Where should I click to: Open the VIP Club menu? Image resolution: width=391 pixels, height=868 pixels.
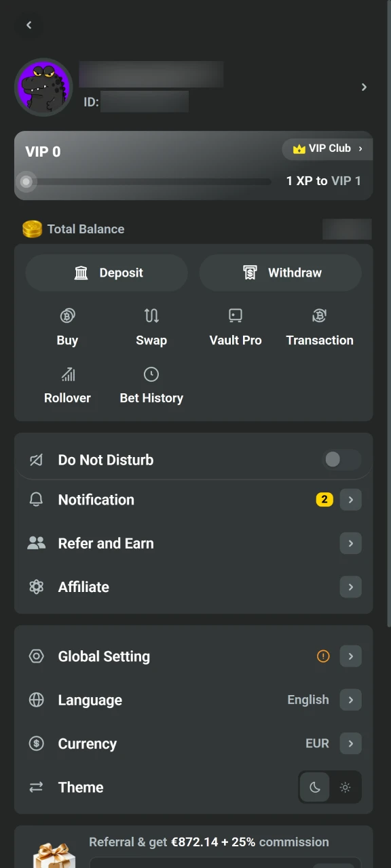[327, 149]
